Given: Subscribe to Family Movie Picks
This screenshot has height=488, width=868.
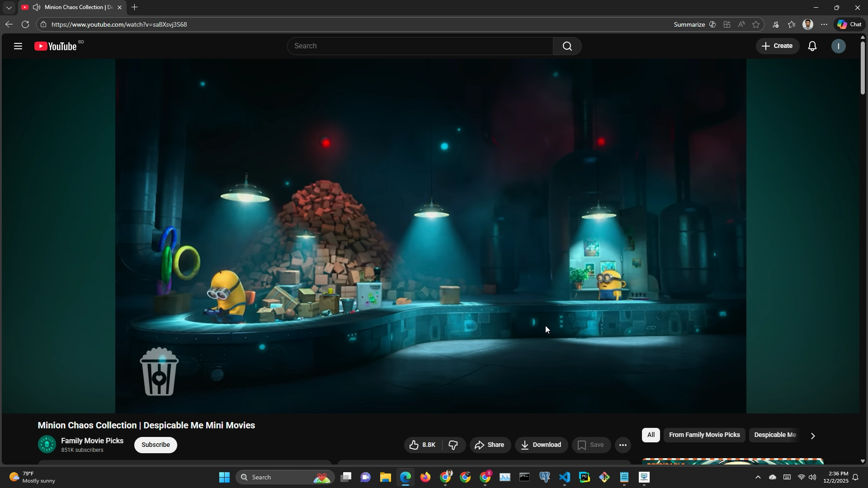Looking at the screenshot, I should pyautogui.click(x=156, y=445).
